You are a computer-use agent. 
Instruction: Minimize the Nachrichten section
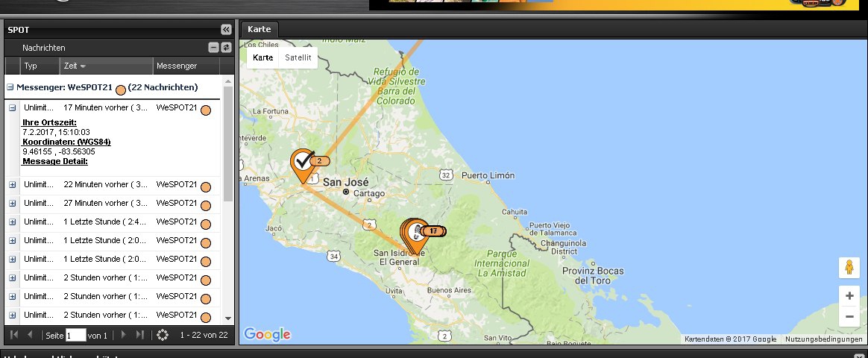213,48
